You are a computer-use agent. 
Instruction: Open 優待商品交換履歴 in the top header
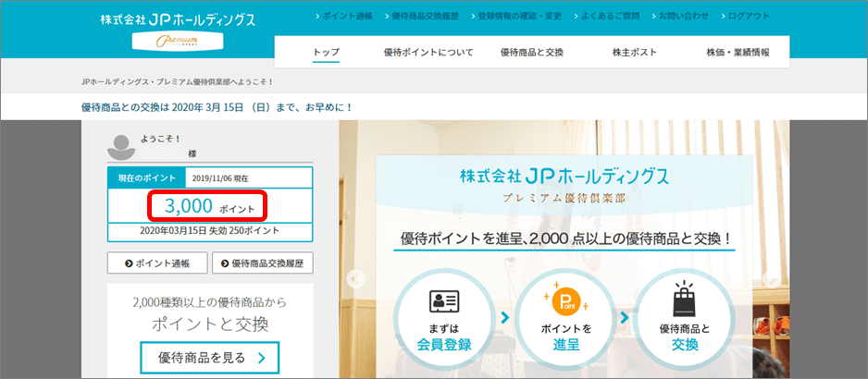421,16
